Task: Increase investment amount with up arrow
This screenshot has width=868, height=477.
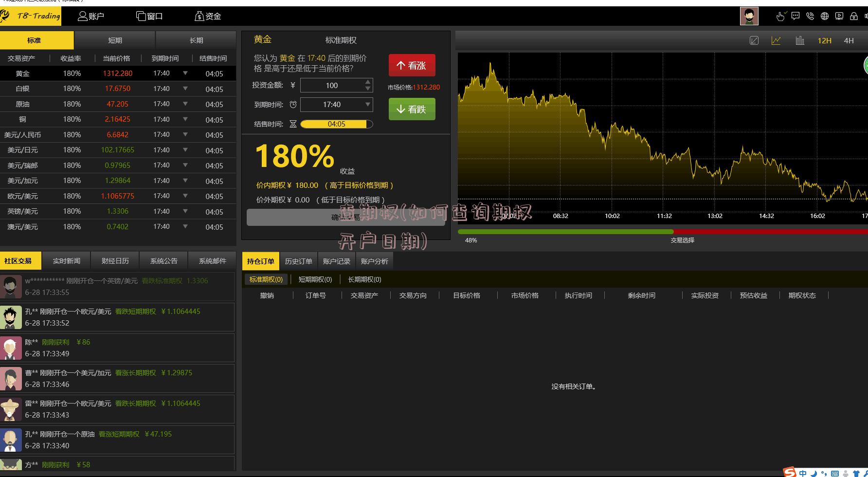Action: [x=368, y=82]
